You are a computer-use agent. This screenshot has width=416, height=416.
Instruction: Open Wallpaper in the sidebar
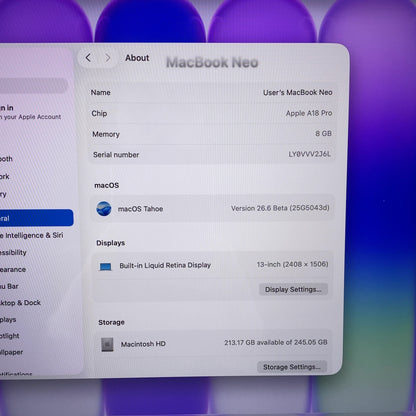click(12, 352)
